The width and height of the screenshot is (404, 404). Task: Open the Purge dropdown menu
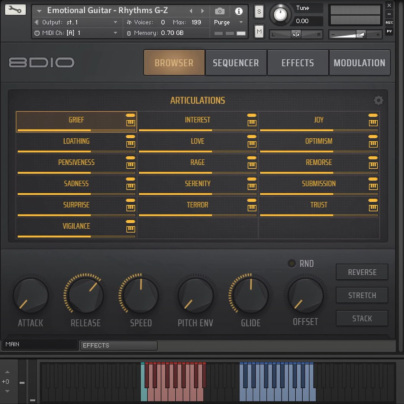pyautogui.click(x=228, y=22)
